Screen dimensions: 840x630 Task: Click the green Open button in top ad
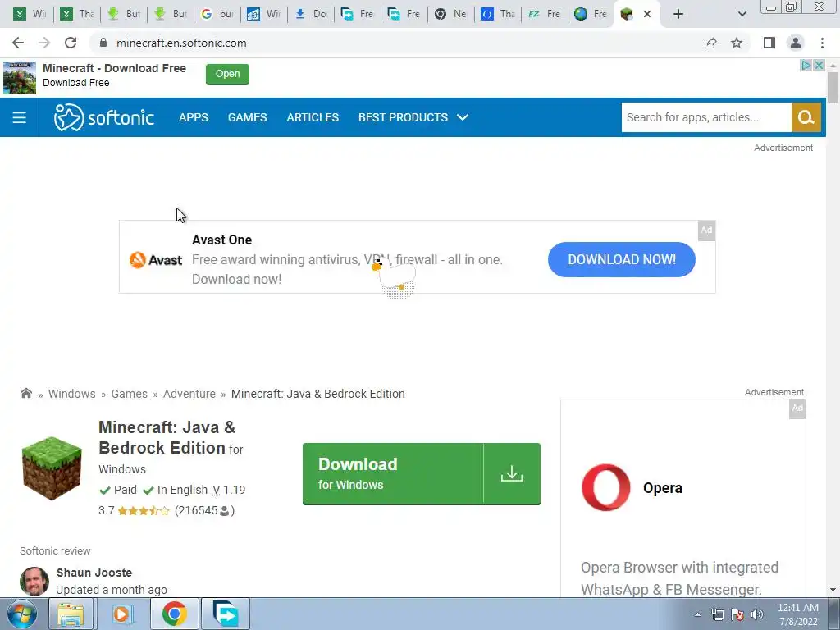point(228,74)
